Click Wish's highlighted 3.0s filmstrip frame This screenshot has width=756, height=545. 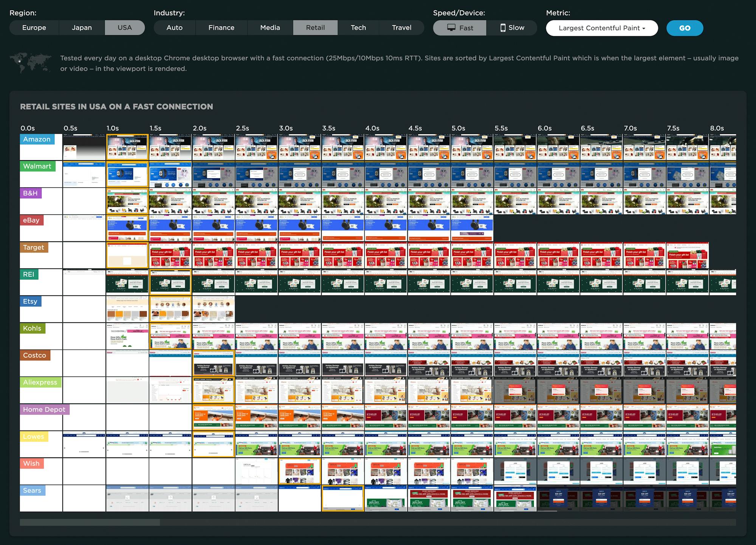click(299, 471)
